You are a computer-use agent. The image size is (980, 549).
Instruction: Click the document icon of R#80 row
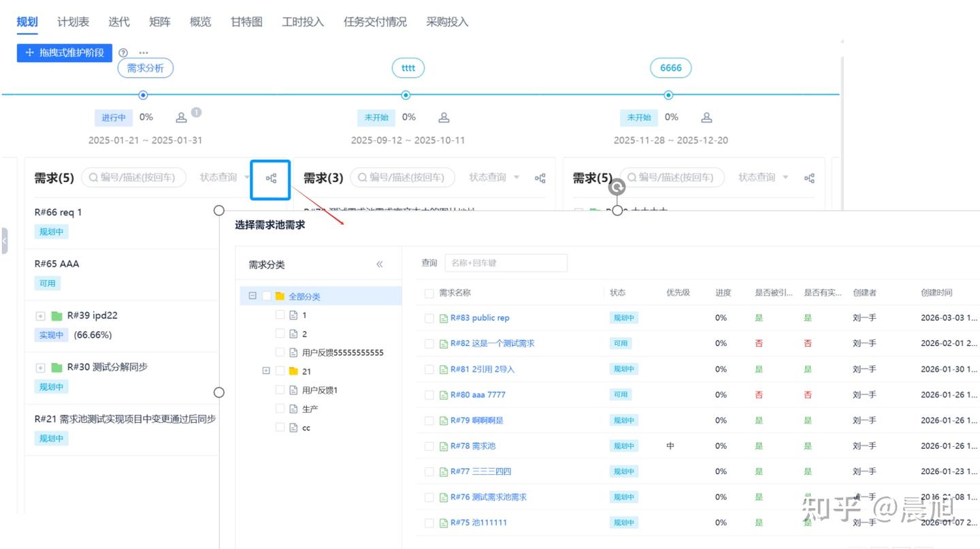(444, 395)
